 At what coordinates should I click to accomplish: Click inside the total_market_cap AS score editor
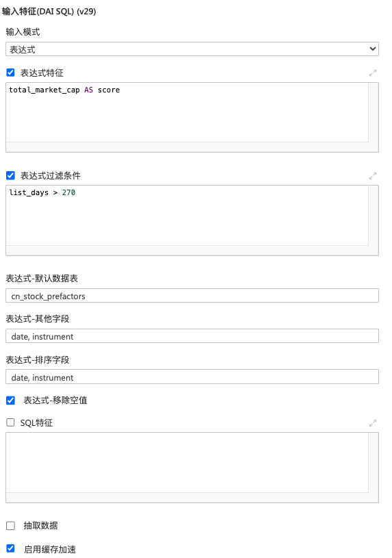pyautogui.click(x=187, y=112)
